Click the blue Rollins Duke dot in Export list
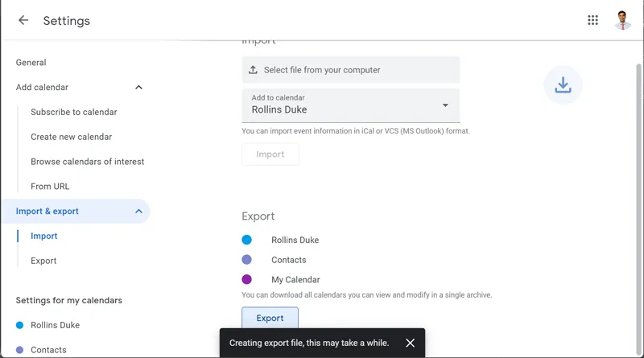This screenshot has width=644, height=358. [247, 240]
